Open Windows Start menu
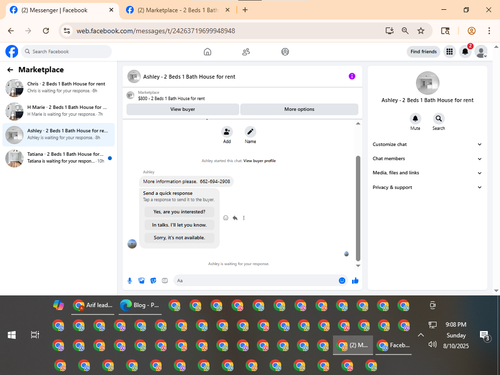This screenshot has height=375, width=500. (x=12, y=335)
